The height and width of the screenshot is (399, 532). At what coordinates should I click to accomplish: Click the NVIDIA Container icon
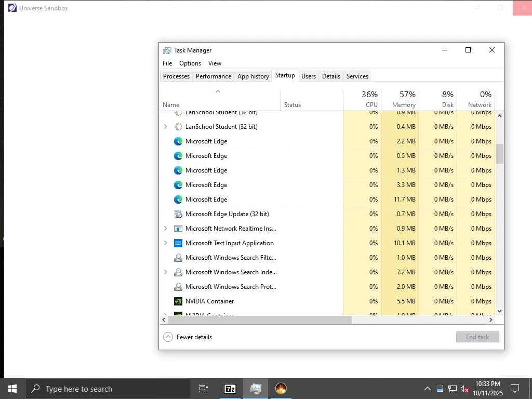[178, 301]
